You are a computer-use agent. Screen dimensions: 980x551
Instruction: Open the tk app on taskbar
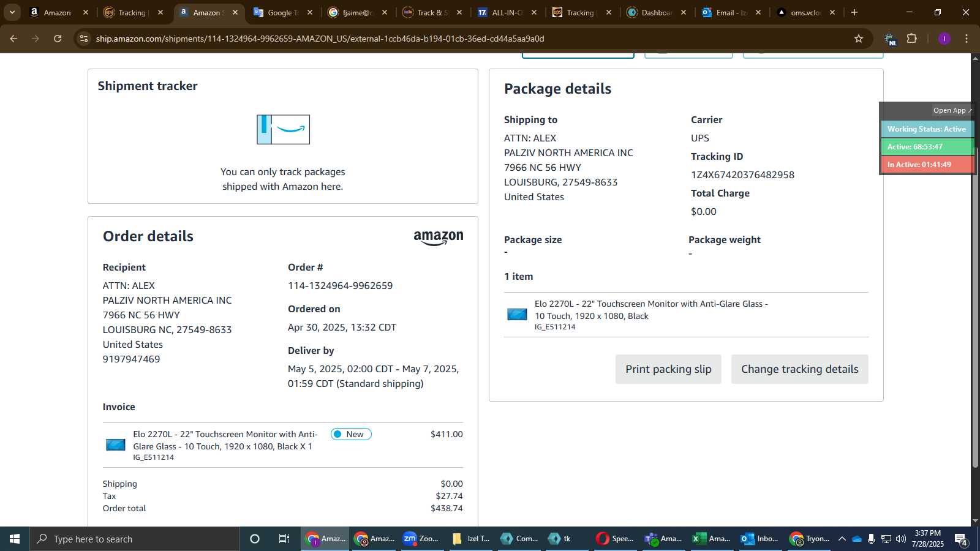(x=567, y=539)
